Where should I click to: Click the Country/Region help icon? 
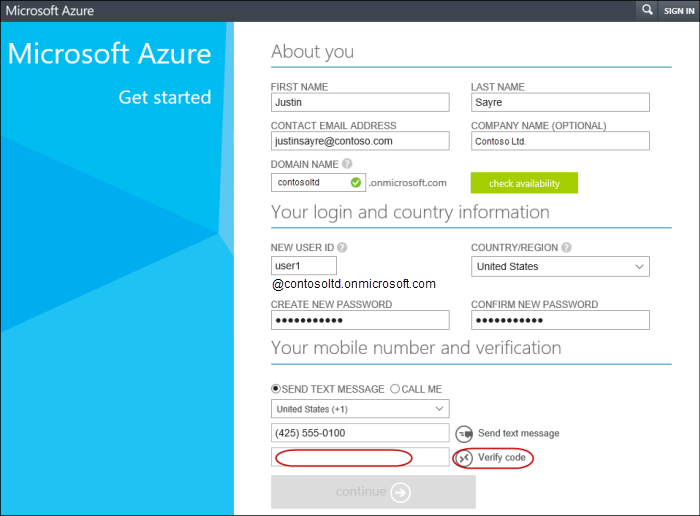[x=567, y=247]
